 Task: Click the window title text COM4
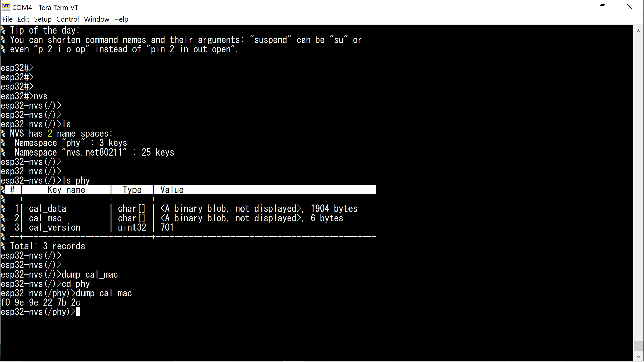click(22, 7)
